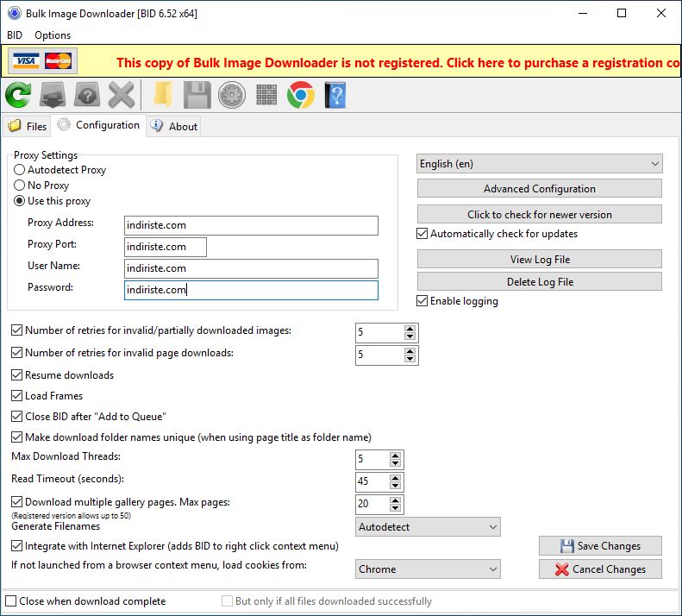Click the Proxy Port input field
The width and height of the screenshot is (682, 616).
[166, 247]
